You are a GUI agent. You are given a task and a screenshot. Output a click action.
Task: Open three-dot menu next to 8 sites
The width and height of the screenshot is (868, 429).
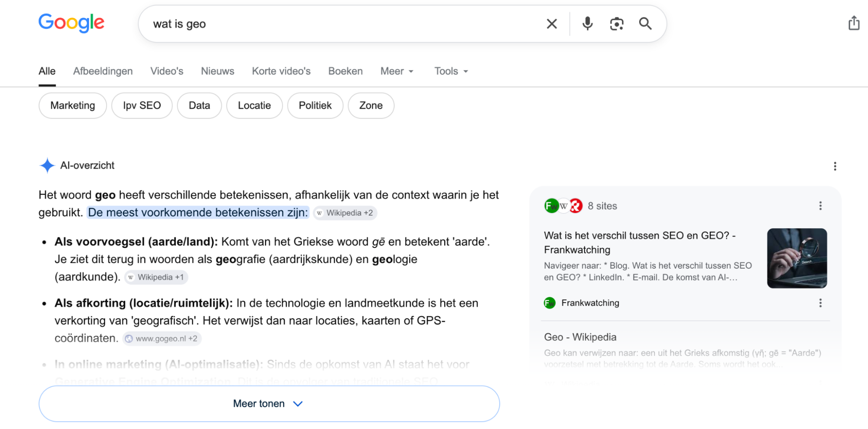[820, 206]
